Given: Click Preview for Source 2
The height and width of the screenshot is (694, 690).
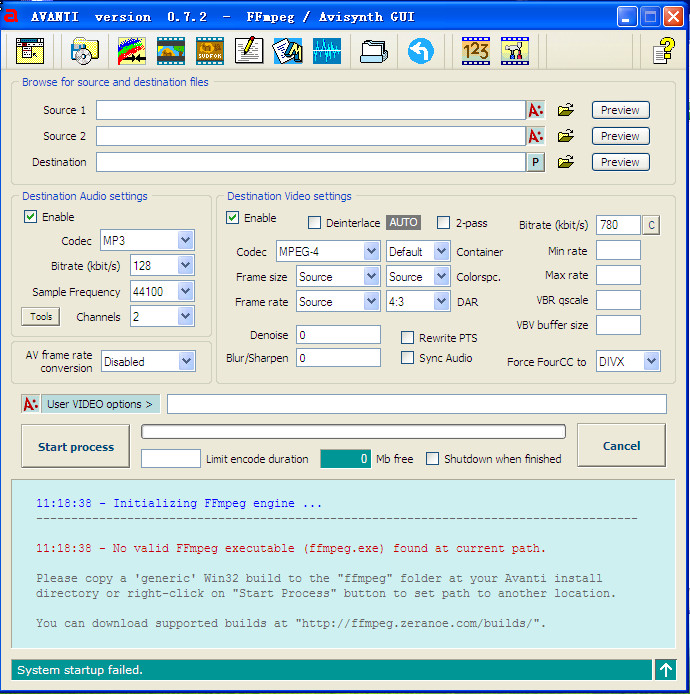Looking at the screenshot, I should (621, 136).
